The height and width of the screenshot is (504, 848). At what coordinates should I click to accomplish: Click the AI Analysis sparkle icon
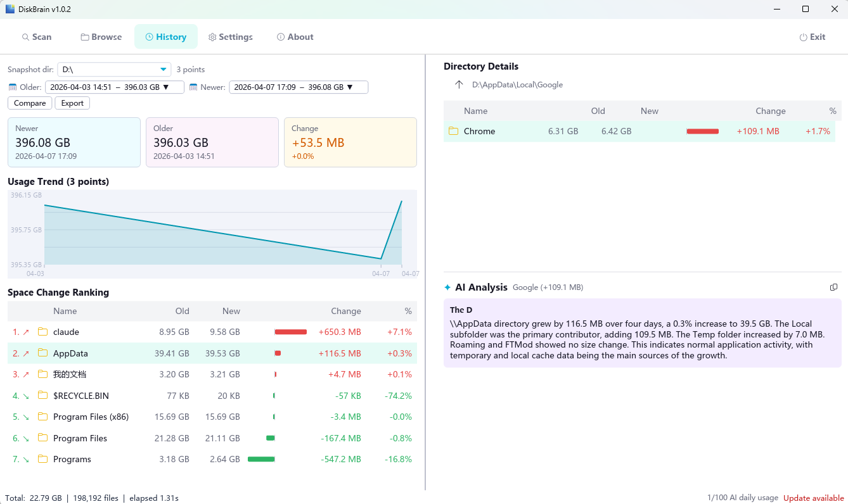point(447,287)
